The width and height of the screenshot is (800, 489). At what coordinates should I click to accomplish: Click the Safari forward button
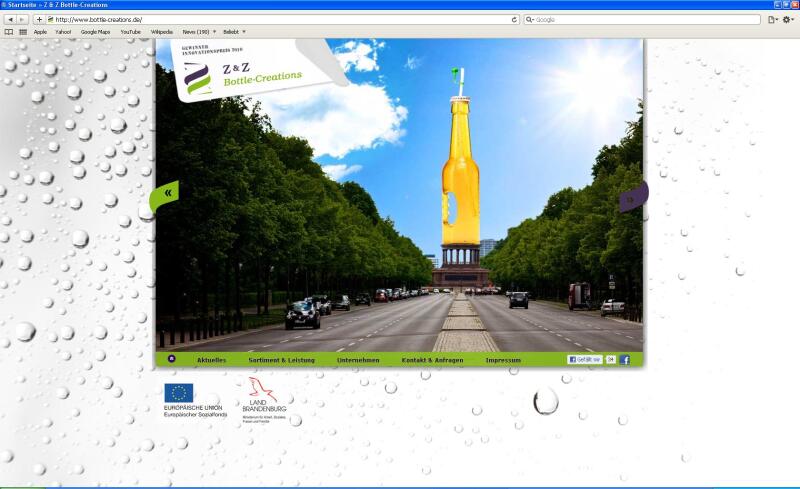coord(23,19)
